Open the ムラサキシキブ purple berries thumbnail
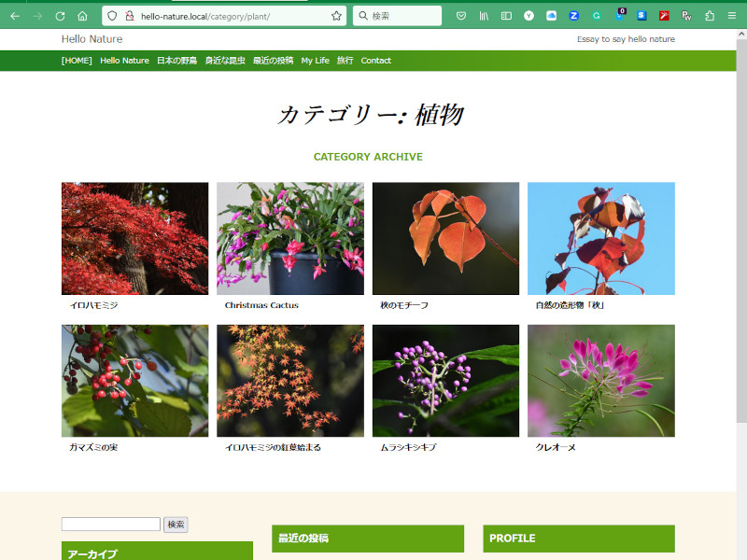Image resolution: width=747 pixels, height=560 pixels. tap(445, 381)
